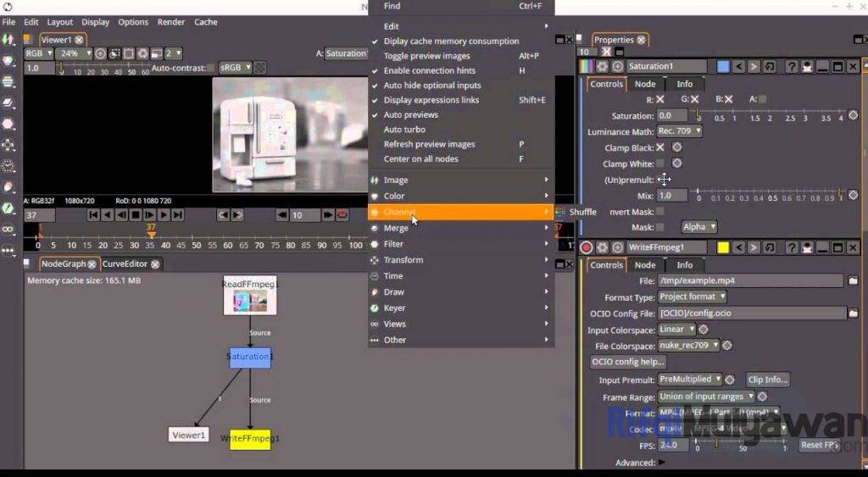
Task: Open the Color nodes tool in left toolbar
Action: pos(8,61)
